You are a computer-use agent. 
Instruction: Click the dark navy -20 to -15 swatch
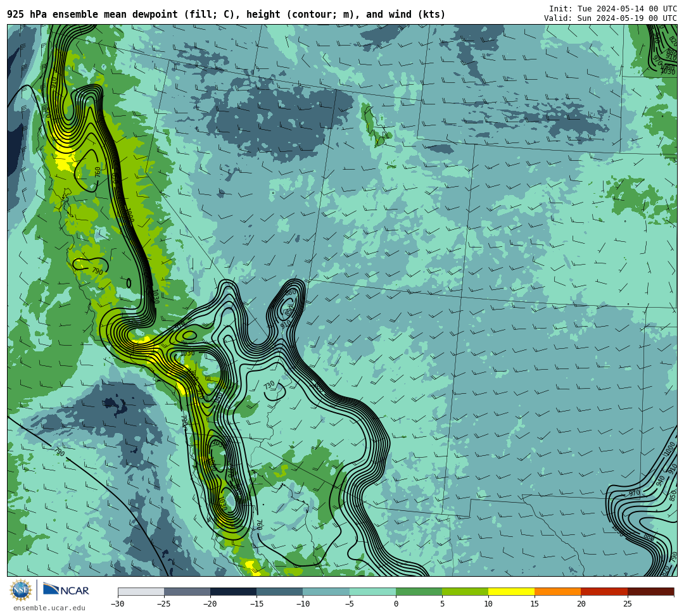[233, 591]
